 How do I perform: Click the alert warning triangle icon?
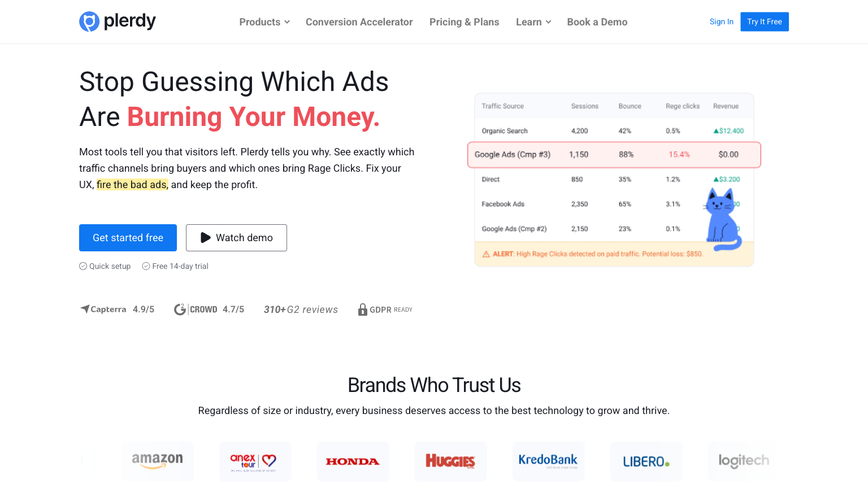click(x=486, y=254)
